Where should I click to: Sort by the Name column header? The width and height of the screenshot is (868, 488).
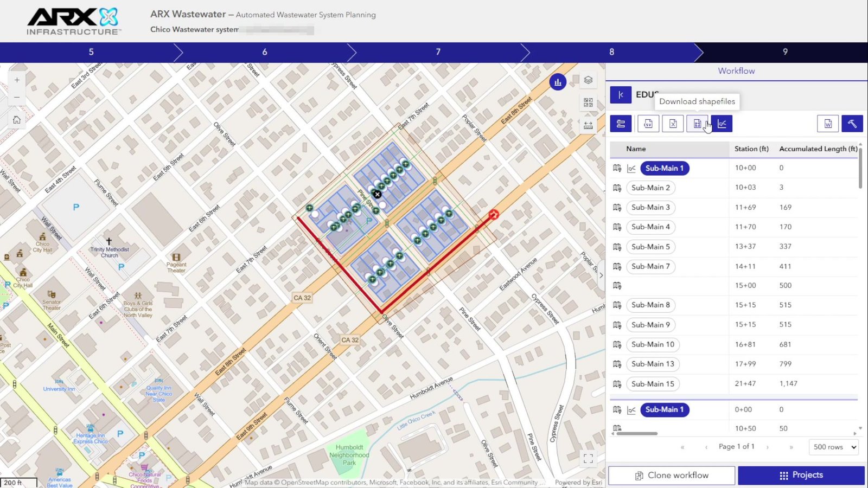click(x=636, y=149)
